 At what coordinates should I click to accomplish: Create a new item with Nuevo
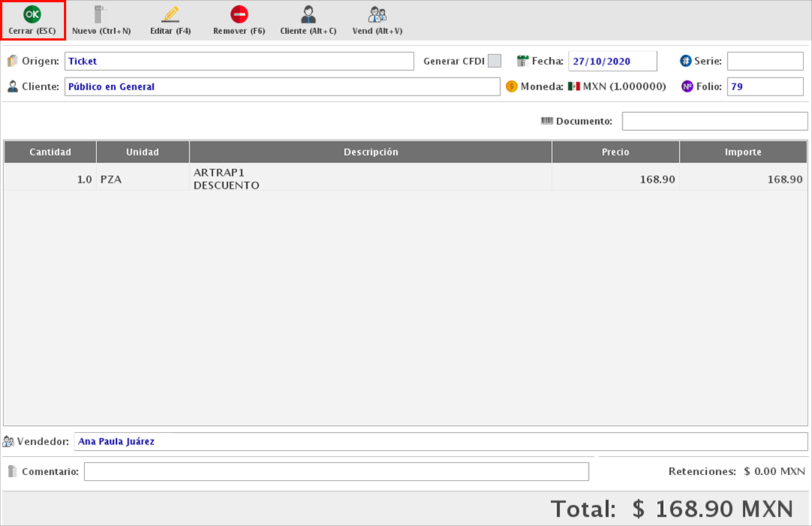101,14
